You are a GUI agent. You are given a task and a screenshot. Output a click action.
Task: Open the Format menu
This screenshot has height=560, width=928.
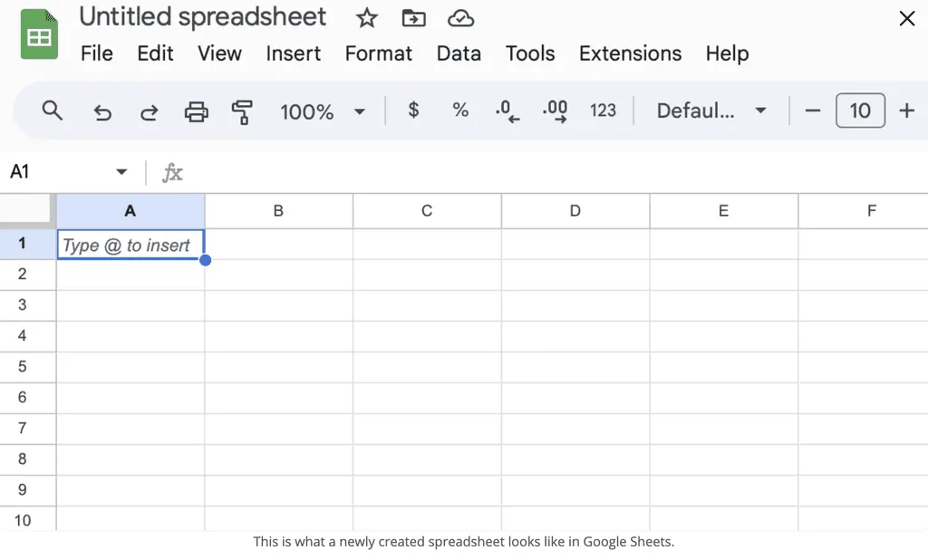point(379,53)
